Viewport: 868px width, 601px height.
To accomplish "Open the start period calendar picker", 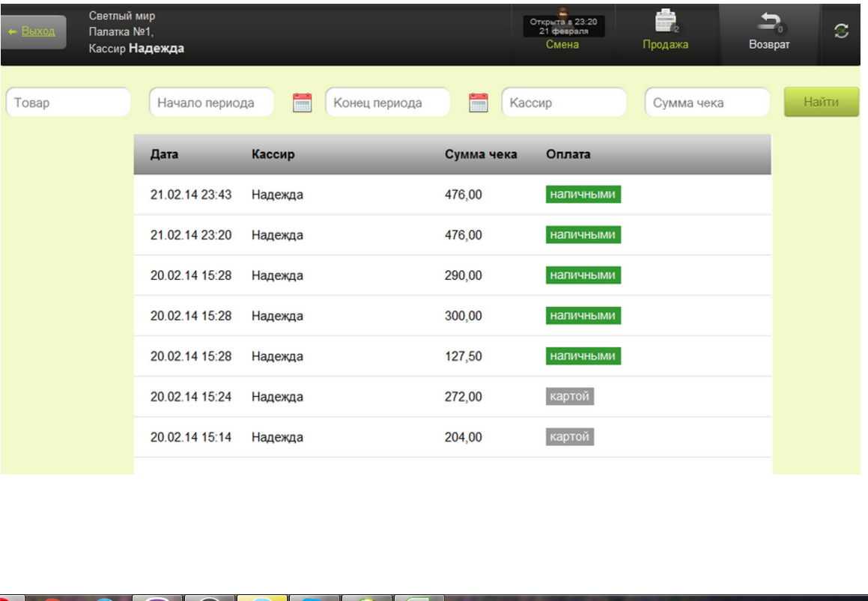I will (302, 103).
